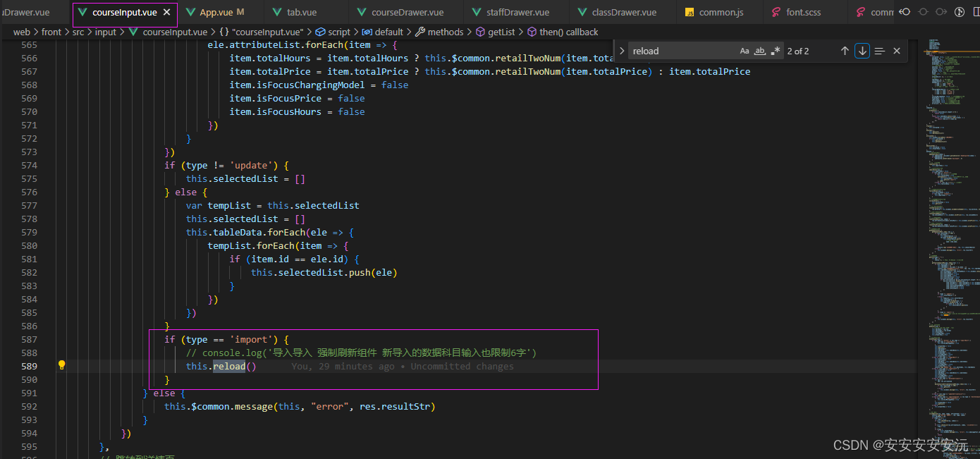Switch to the staffDrawer.vue tab
Screen dimensions: 980x459
pos(517,12)
